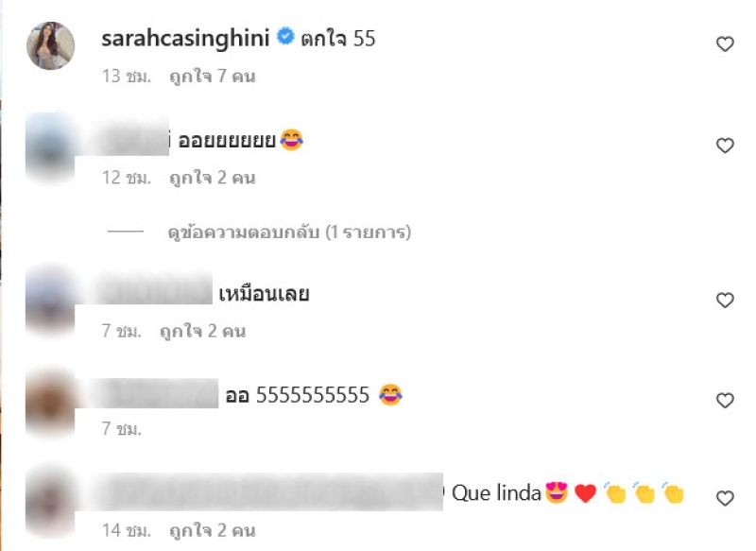View ถูกใจ 2 คน under ออยยยยยย comment
Screen dimensions: 756x551
point(212,178)
